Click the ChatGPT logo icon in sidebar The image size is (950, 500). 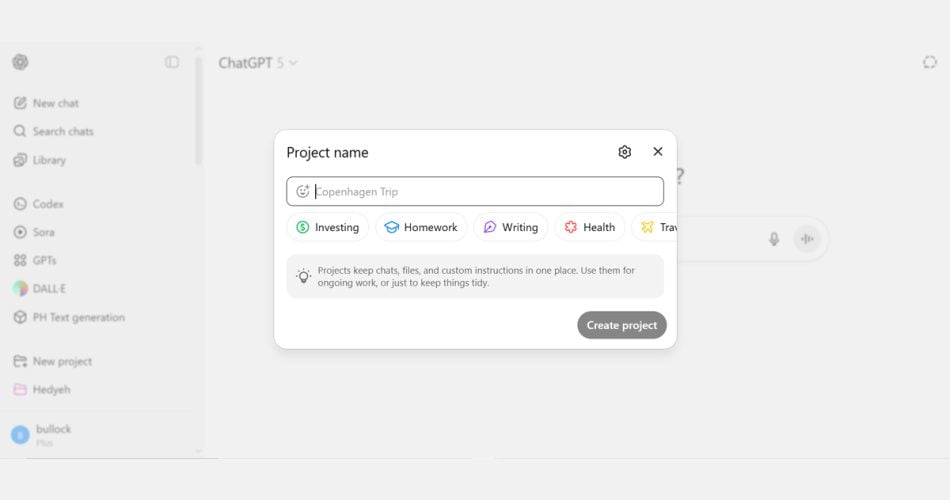20,62
